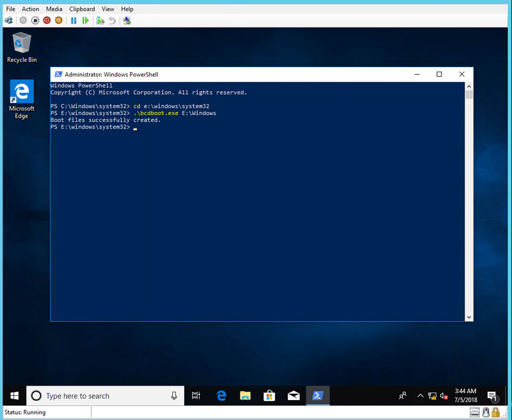Open the Action menu
The width and height of the screenshot is (512, 420).
[30, 9]
